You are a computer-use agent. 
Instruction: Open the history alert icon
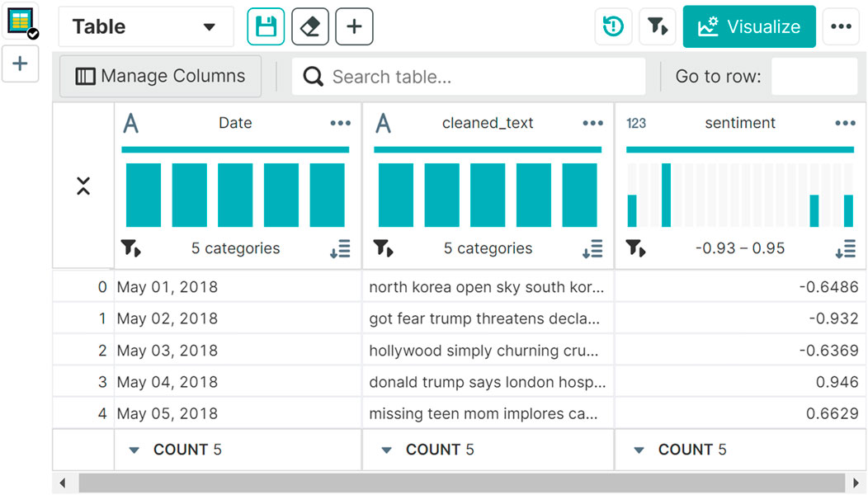(x=613, y=26)
